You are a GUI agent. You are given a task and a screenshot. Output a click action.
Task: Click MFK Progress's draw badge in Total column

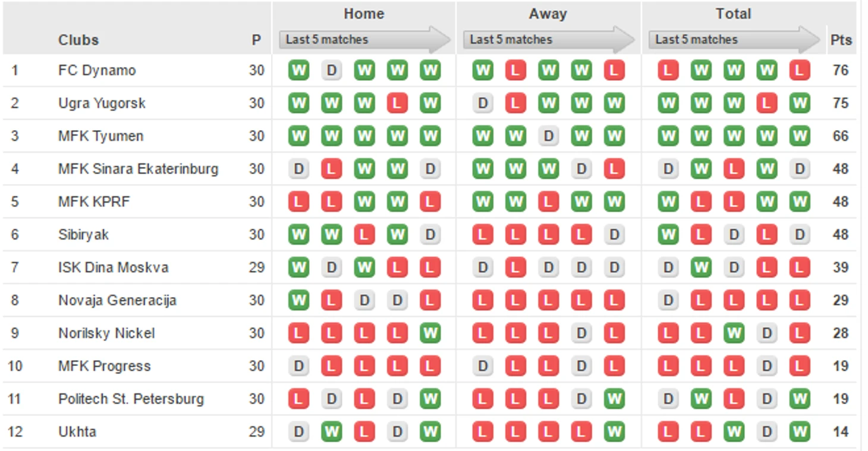click(767, 366)
